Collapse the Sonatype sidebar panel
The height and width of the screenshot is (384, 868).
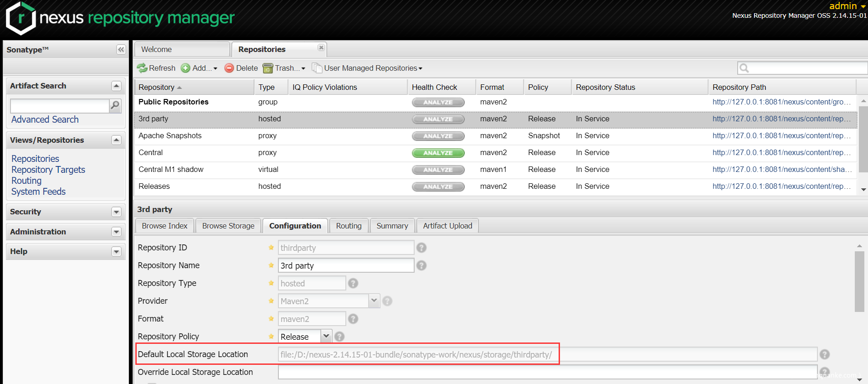(x=121, y=49)
